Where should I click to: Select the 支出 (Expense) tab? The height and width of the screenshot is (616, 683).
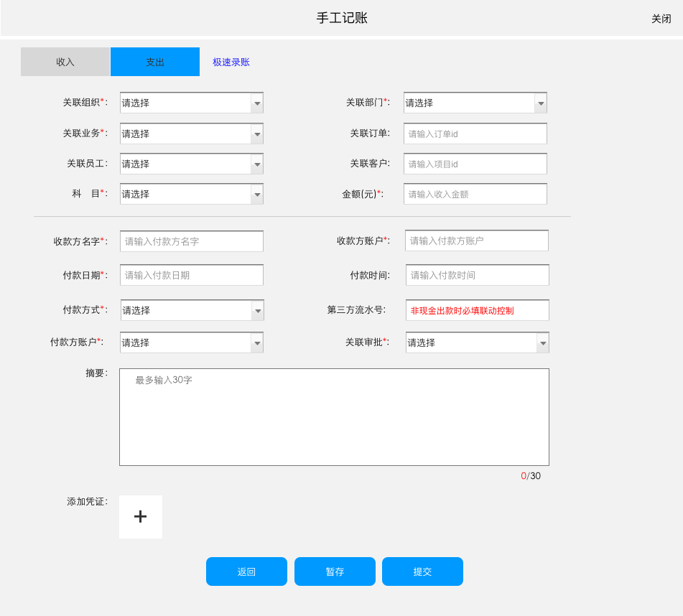(x=154, y=62)
